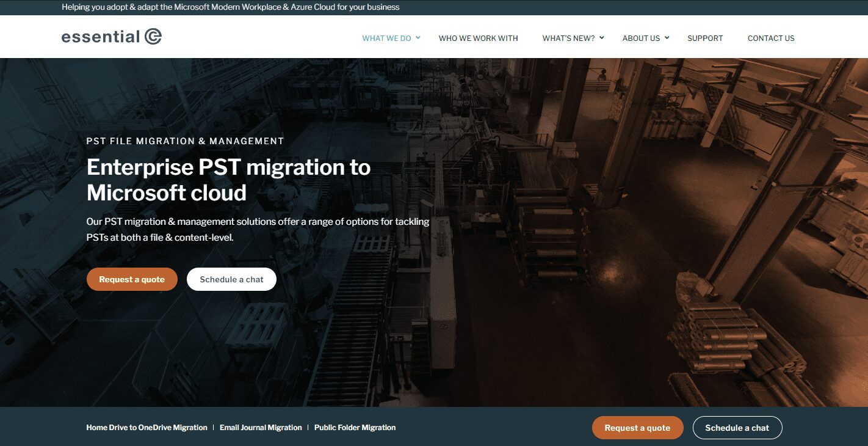
Task: Click Schedule a chat in the footer
Action: click(737, 428)
